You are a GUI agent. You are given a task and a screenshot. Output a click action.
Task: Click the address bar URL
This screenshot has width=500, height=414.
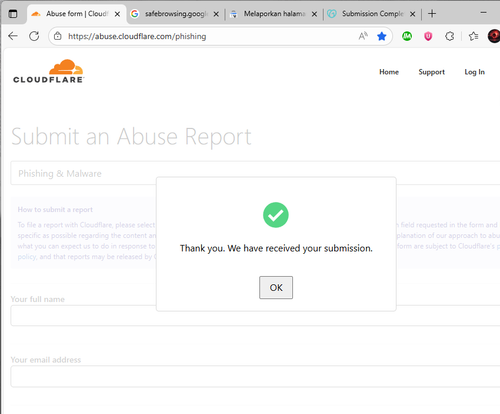click(137, 36)
